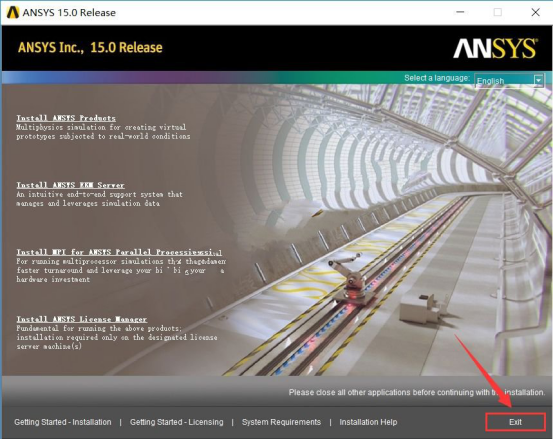Click the ANSYS brand logo in banner
The image size is (554, 439).
[495, 48]
